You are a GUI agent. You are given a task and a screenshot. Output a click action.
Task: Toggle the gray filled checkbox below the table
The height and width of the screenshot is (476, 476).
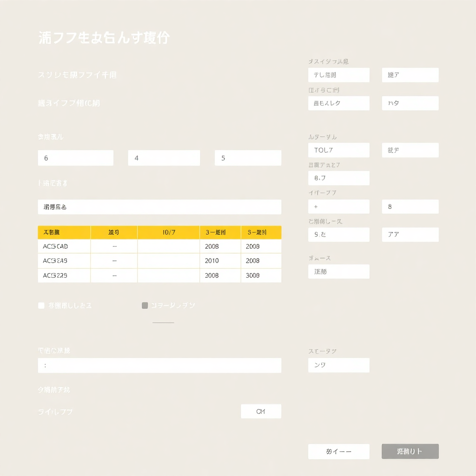[145, 305]
